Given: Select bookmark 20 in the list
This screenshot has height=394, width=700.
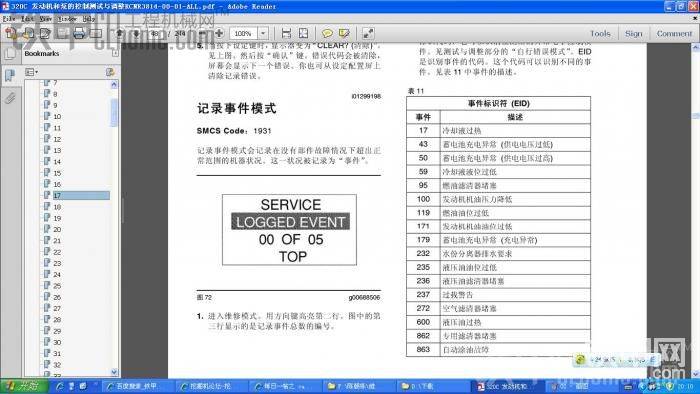Looking at the screenshot, I should (57, 229).
